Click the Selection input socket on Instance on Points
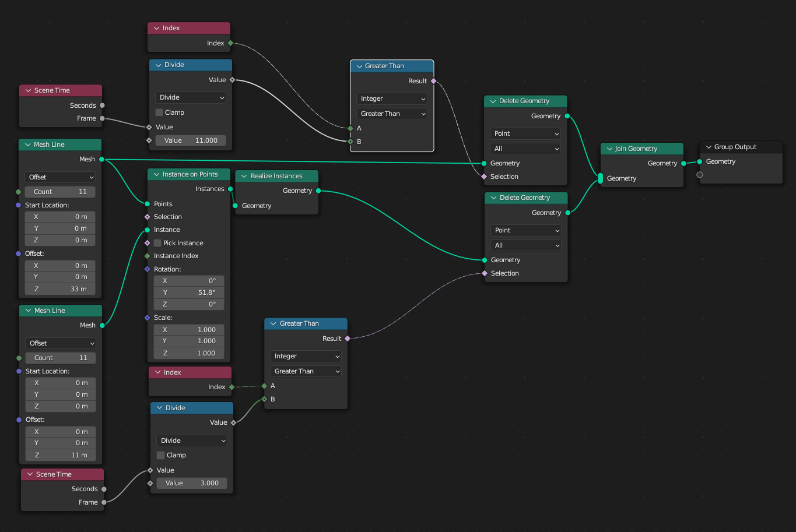Viewport: 796px width, 532px height. 148,217
